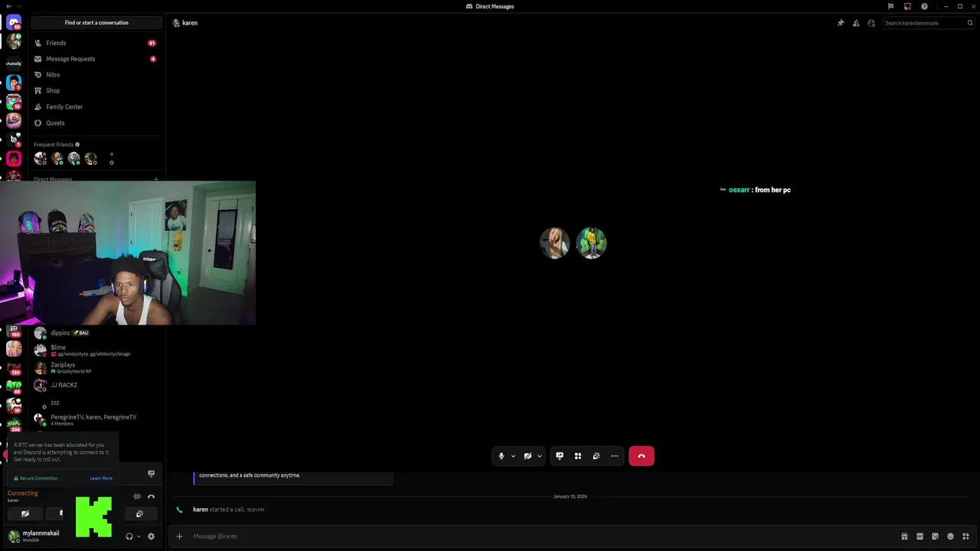Open PeregrineTV, karen group chat
The image size is (980, 551).
coord(96,419)
